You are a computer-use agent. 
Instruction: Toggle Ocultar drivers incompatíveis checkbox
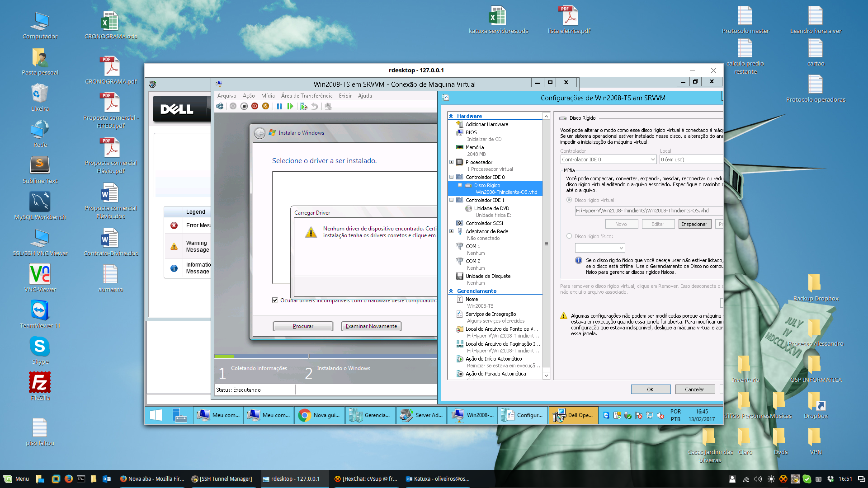pos(275,300)
